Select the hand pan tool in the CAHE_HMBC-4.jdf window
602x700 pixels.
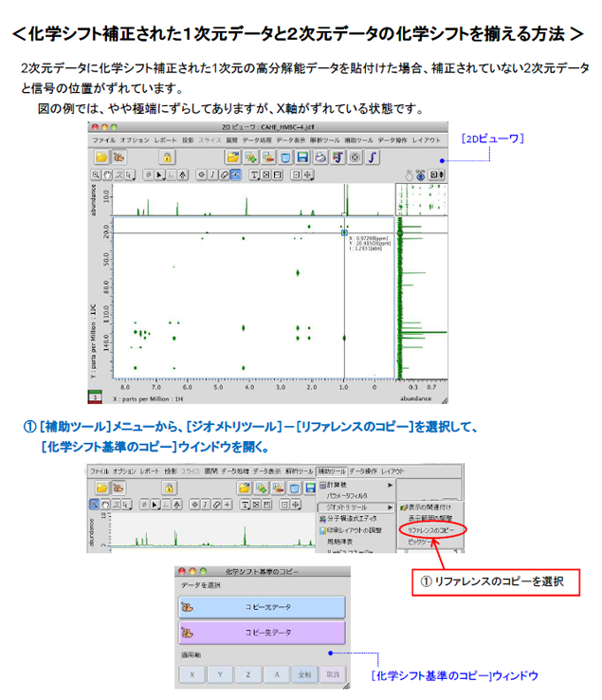(x=107, y=175)
